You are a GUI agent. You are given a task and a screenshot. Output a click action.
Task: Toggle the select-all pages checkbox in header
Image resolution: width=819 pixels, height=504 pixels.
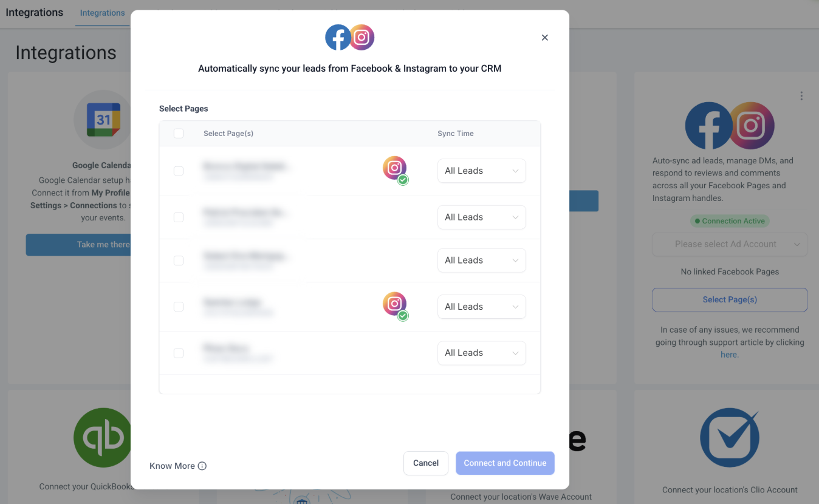[179, 134]
